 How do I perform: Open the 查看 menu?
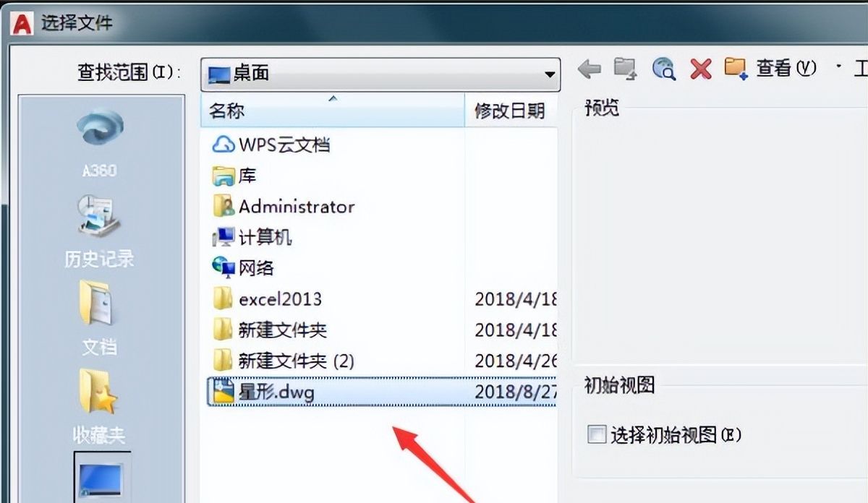(786, 69)
